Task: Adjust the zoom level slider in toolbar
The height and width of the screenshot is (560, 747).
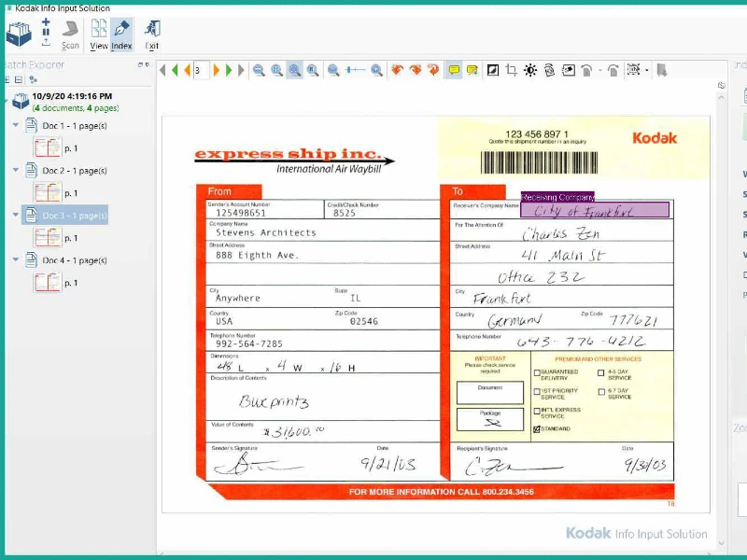Action: [355, 71]
